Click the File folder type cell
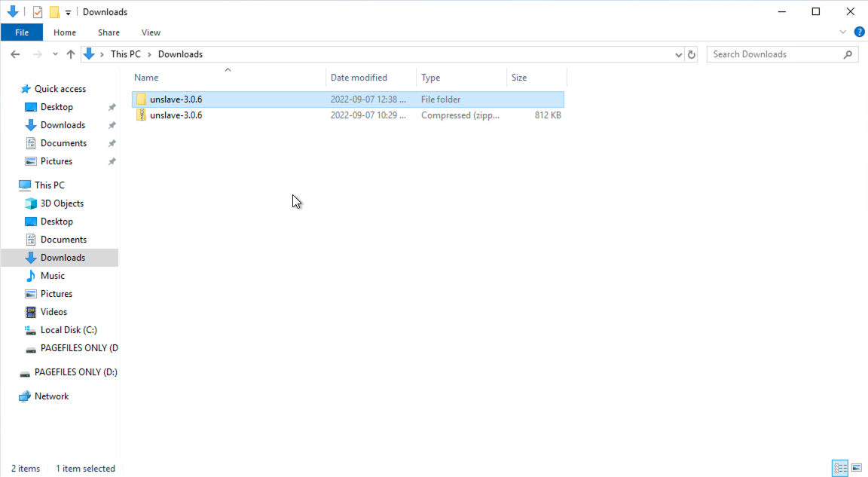The width and height of the screenshot is (868, 477). pyautogui.click(x=441, y=99)
